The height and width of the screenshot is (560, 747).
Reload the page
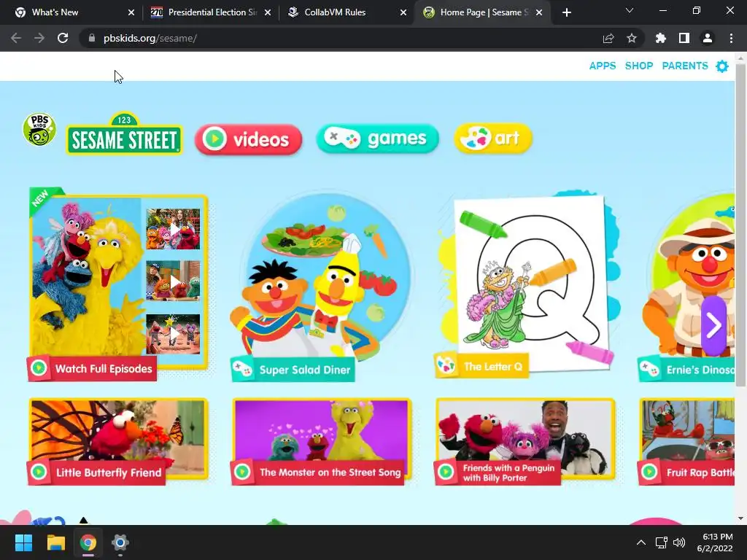tap(63, 38)
